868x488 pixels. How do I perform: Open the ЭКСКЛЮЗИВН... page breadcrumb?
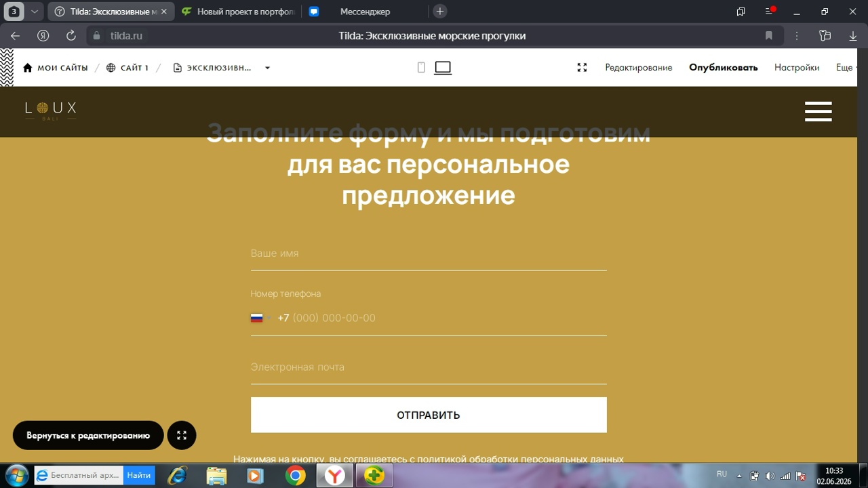212,68
